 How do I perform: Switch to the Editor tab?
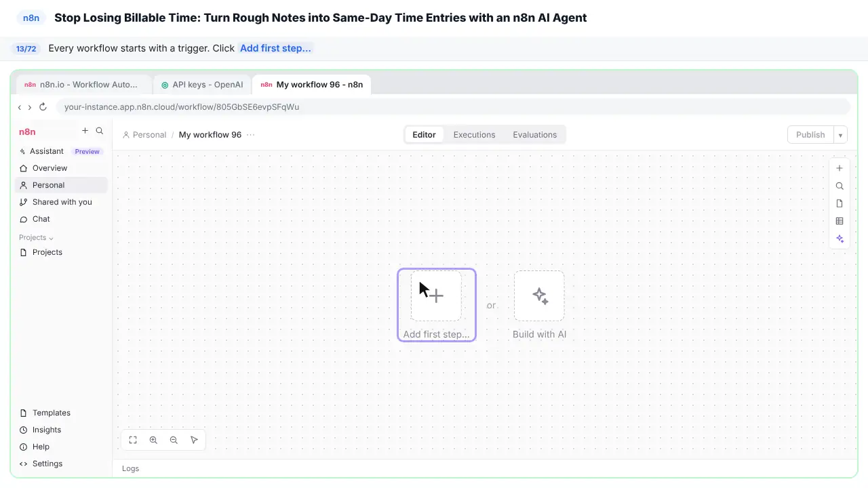coord(424,135)
